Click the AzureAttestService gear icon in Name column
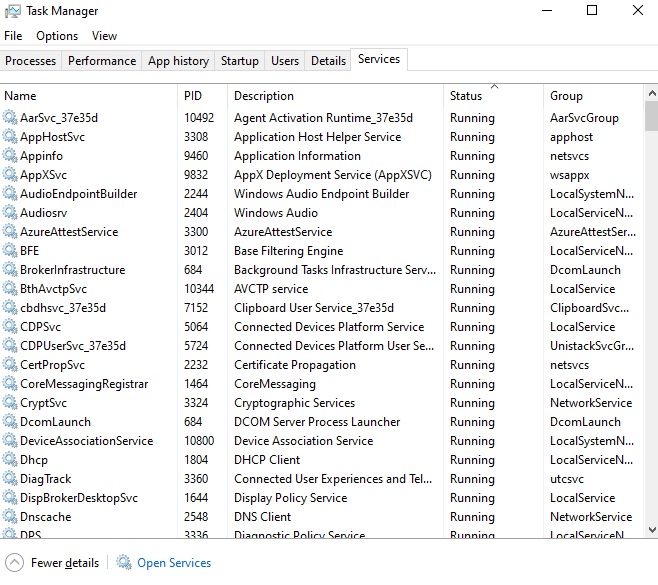 (x=10, y=231)
